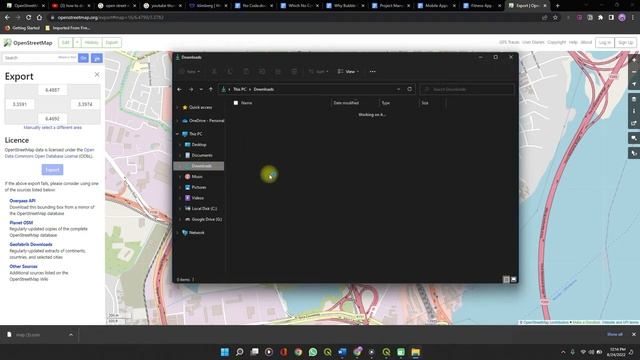Screen dimensions: 640x360
Task: Open Recent locations dropdown arrow
Action: 201,89
